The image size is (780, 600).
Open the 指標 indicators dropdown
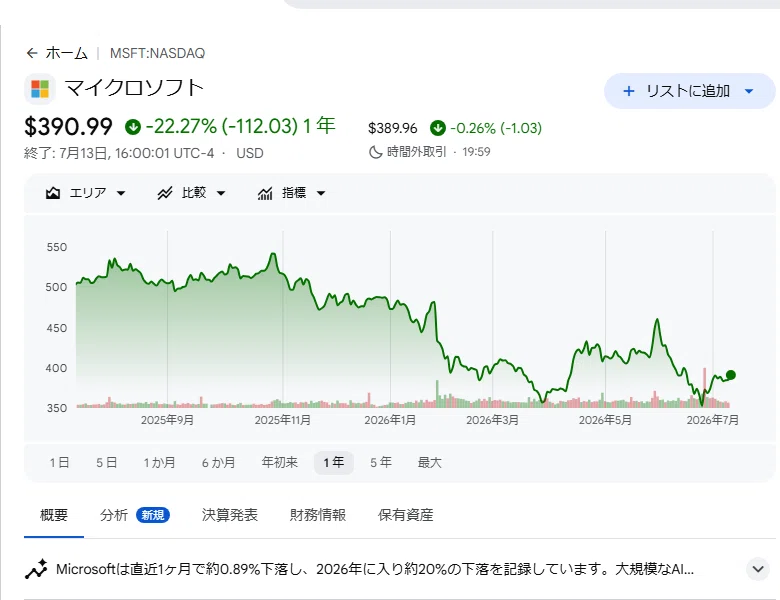(x=292, y=193)
